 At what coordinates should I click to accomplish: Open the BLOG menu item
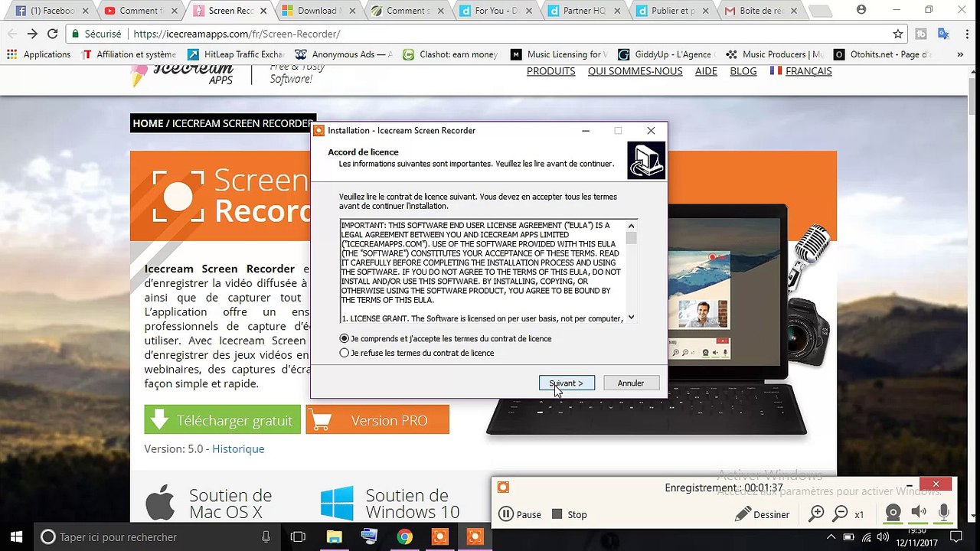743,71
